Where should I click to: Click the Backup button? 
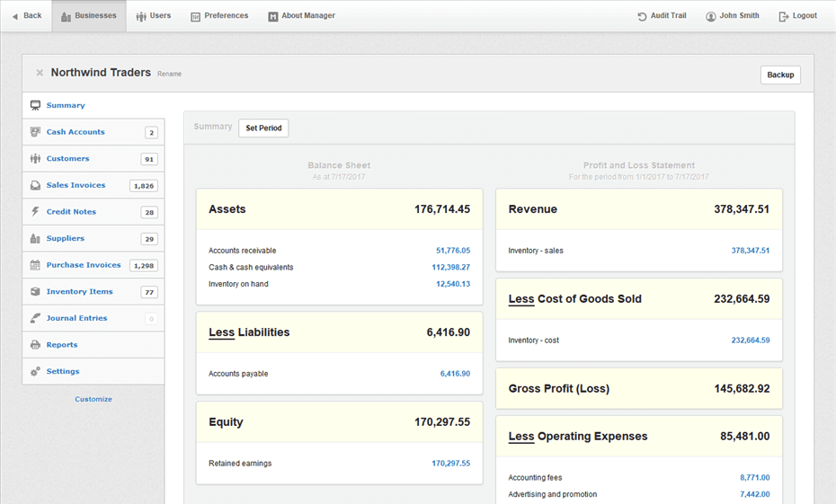(x=780, y=75)
